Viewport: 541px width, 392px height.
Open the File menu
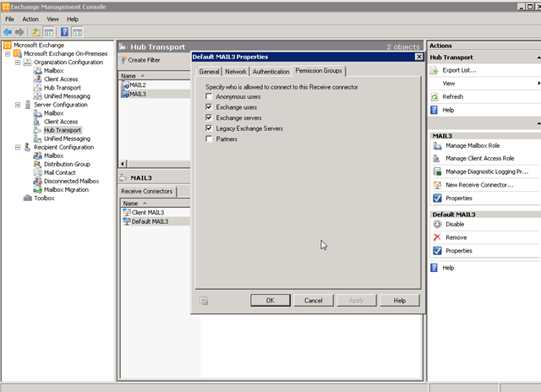pyautogui.click(x=9, y=19)
